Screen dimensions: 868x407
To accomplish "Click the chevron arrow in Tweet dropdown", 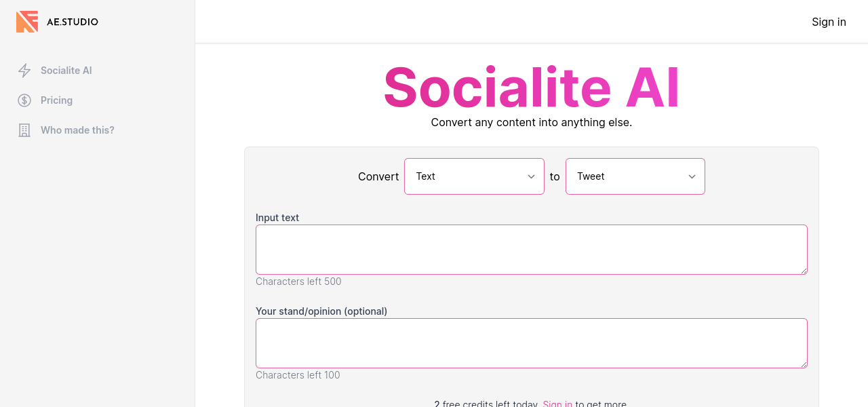I will pyautogui.click(x=692, y=176).
